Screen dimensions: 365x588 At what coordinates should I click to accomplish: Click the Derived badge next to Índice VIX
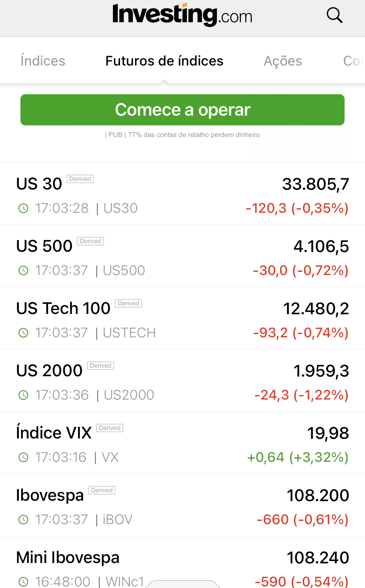[110, 428]
